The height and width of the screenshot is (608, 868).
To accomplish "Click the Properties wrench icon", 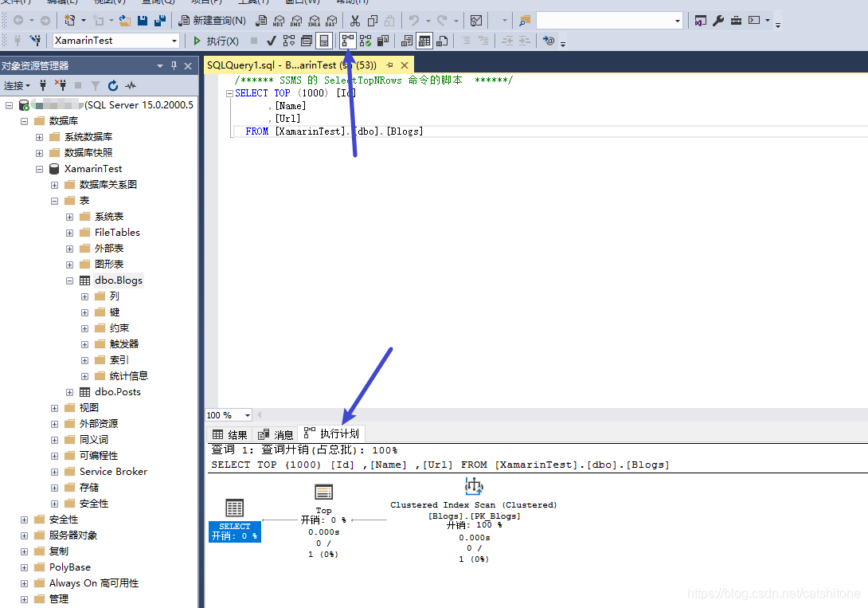I will (x=718, y=21).
